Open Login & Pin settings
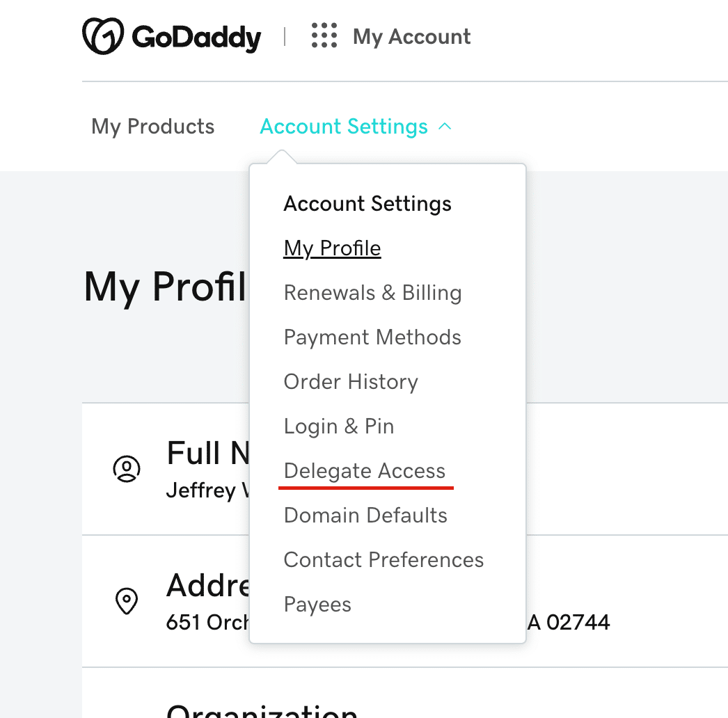Image resolution: width=728 pixels, height=718 pixels. pos(339,426)
